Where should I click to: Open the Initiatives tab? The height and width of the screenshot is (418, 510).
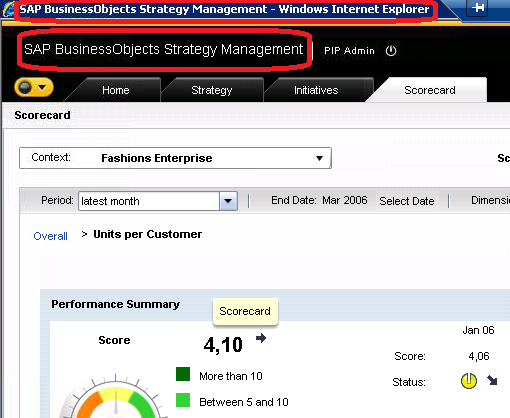[x=316, y=90]
